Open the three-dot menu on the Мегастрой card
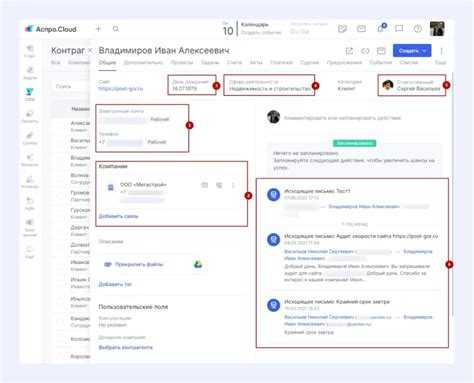474x383 pixels. pos(233,185)
